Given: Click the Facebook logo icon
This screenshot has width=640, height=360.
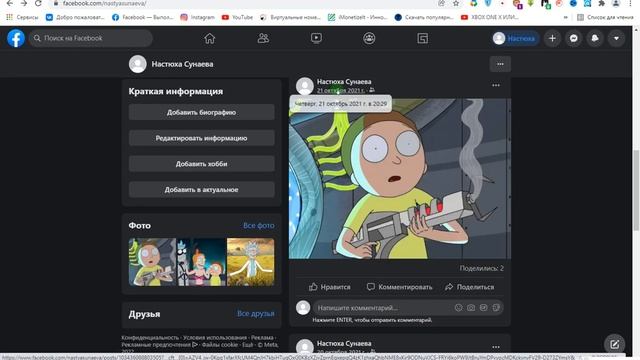Looking at the screenshot, I should 16,38.
